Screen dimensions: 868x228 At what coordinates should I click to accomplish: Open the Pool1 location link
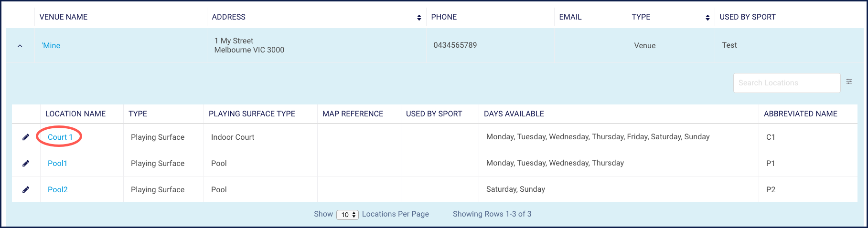point(57,164)
